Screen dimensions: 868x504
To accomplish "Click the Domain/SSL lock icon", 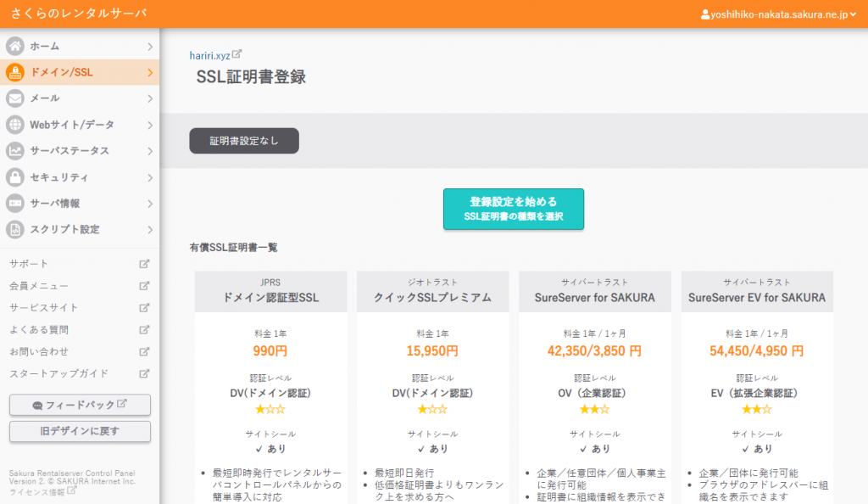I will pyautogui.click(x=15, y=72).
